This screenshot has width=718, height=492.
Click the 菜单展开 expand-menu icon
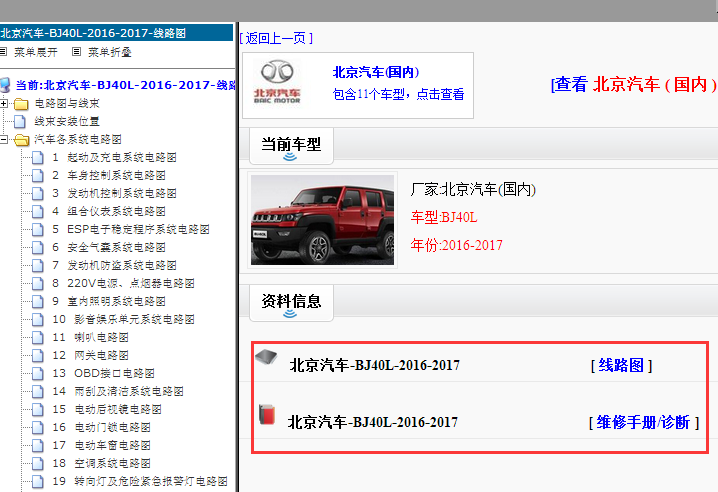coord(3,52)
